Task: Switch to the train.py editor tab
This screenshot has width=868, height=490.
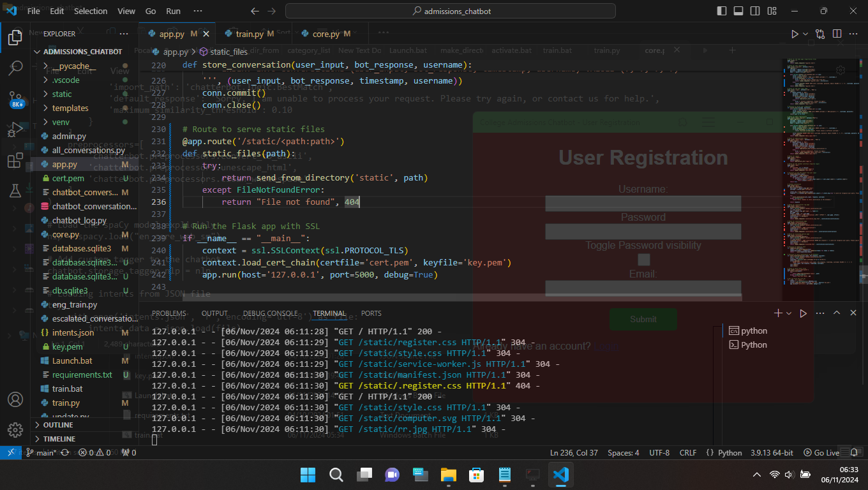Action: pyautogui.click(x=254, y=34)
